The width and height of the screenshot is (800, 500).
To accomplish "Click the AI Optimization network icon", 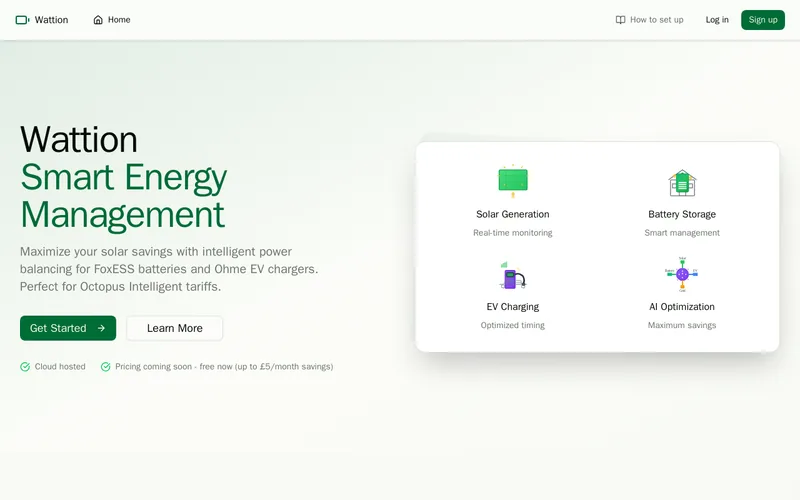I will (x=682, y=274).
